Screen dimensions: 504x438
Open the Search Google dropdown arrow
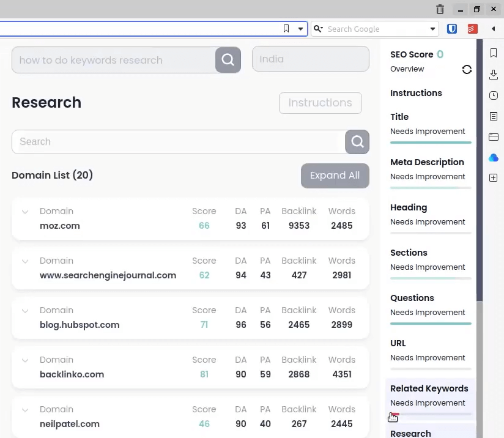coord(432,29)
